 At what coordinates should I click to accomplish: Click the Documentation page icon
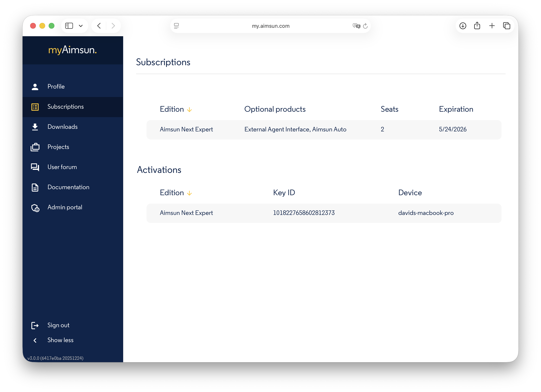(35, 187)
